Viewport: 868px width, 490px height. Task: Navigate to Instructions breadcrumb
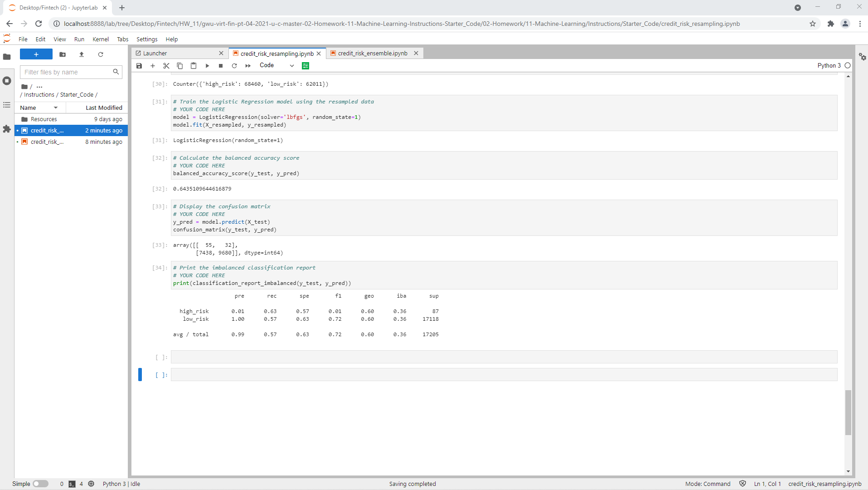pos(39,95)
